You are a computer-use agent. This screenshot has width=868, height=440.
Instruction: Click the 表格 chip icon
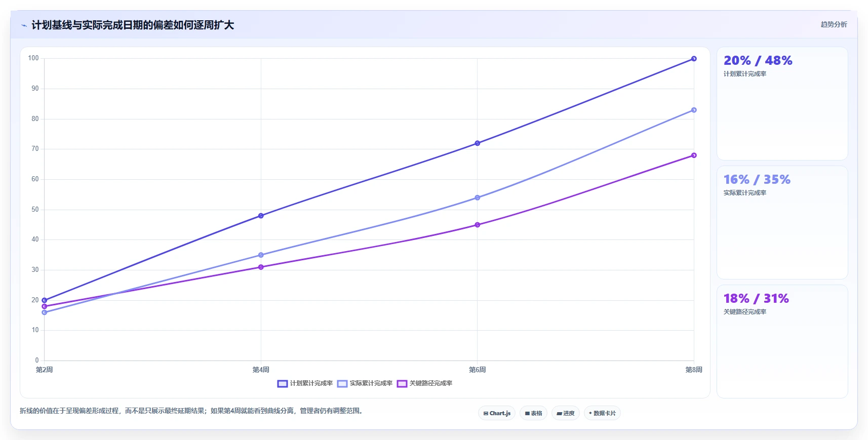527,414
